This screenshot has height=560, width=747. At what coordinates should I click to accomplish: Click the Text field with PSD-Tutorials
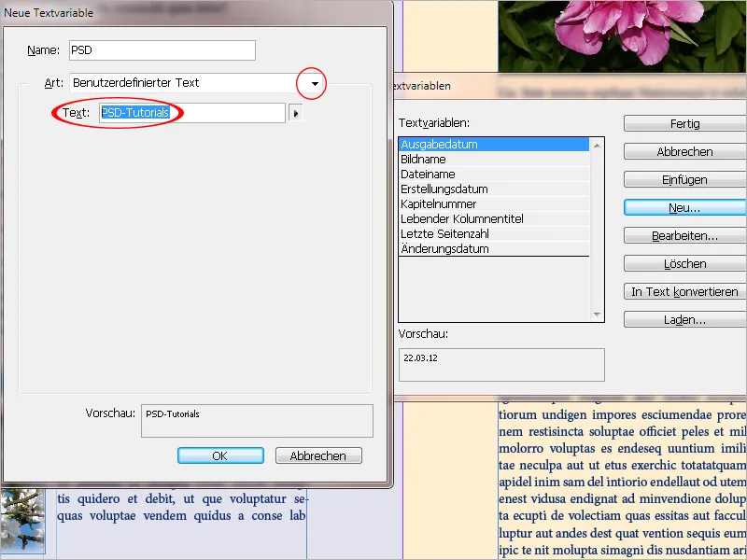coord(192,113)
